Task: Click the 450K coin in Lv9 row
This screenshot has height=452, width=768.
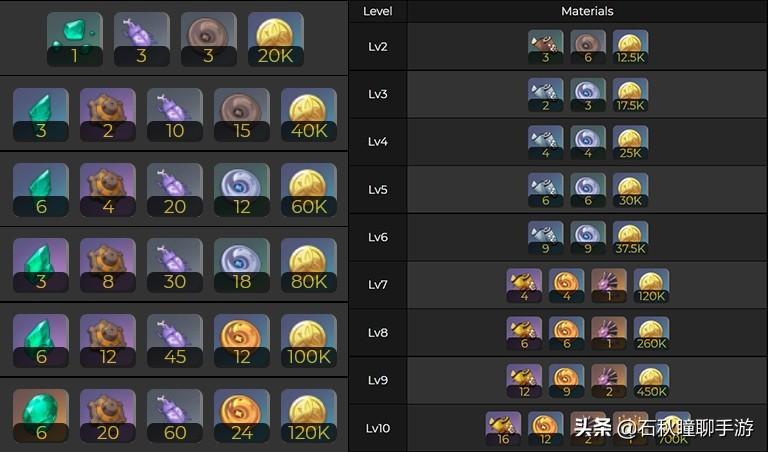Action: point(651,381)
